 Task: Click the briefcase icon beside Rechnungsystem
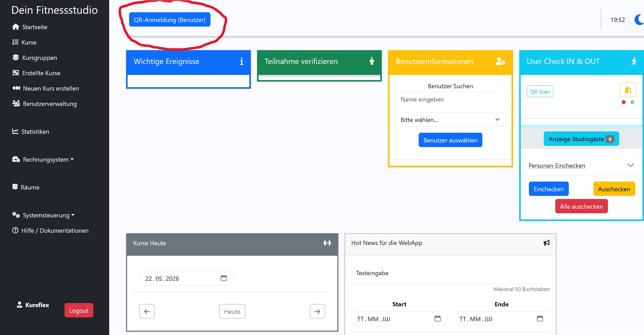(16, 159)
